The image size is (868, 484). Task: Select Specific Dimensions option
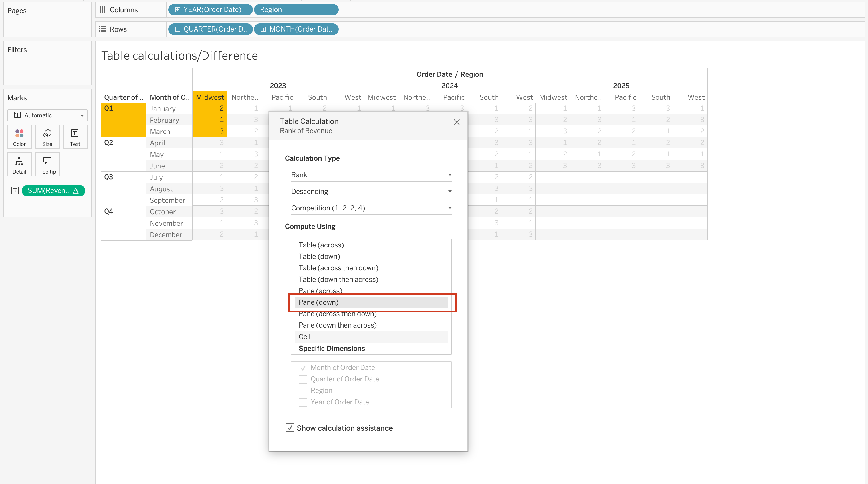[332, 348]
